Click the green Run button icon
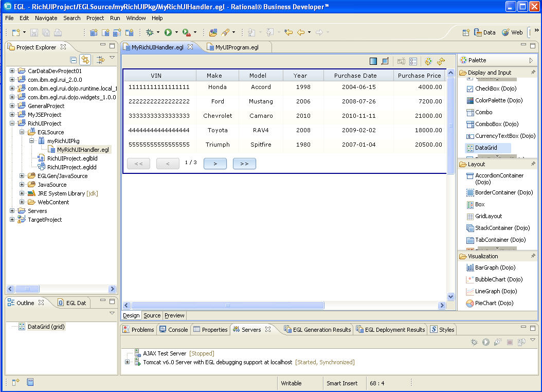This screenshot has height=392, width=542. click(x=168, y=32)
